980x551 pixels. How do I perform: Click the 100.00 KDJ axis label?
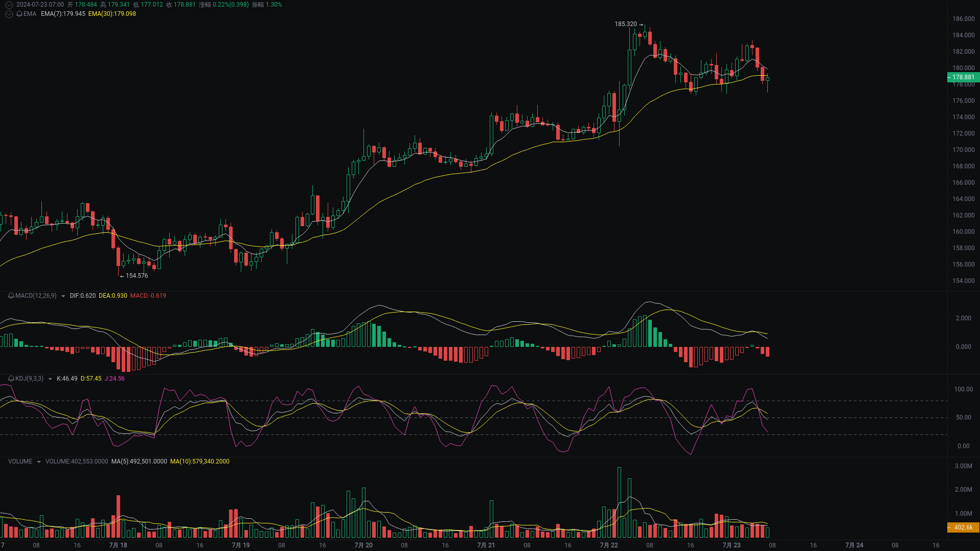[963, 389]
